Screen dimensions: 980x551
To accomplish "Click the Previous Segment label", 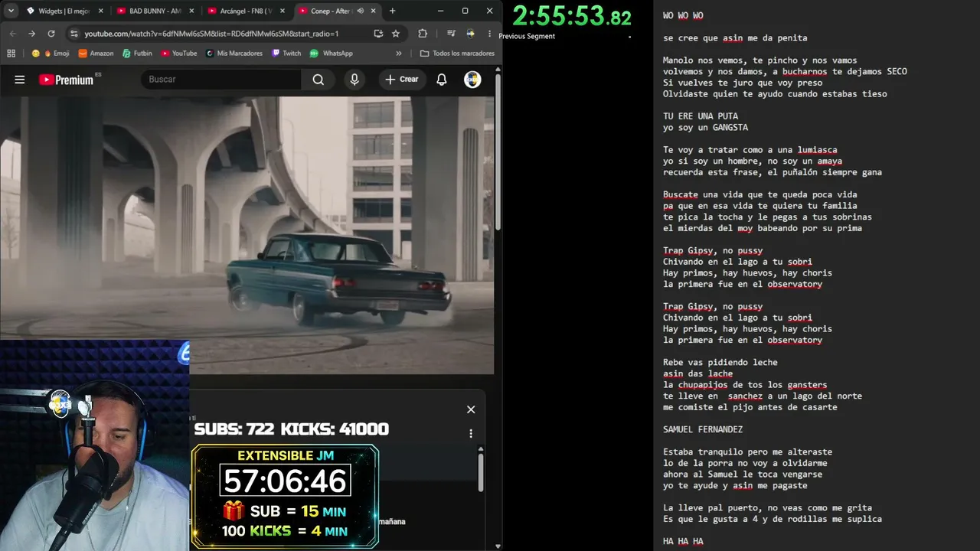I will tap(527, 36).
